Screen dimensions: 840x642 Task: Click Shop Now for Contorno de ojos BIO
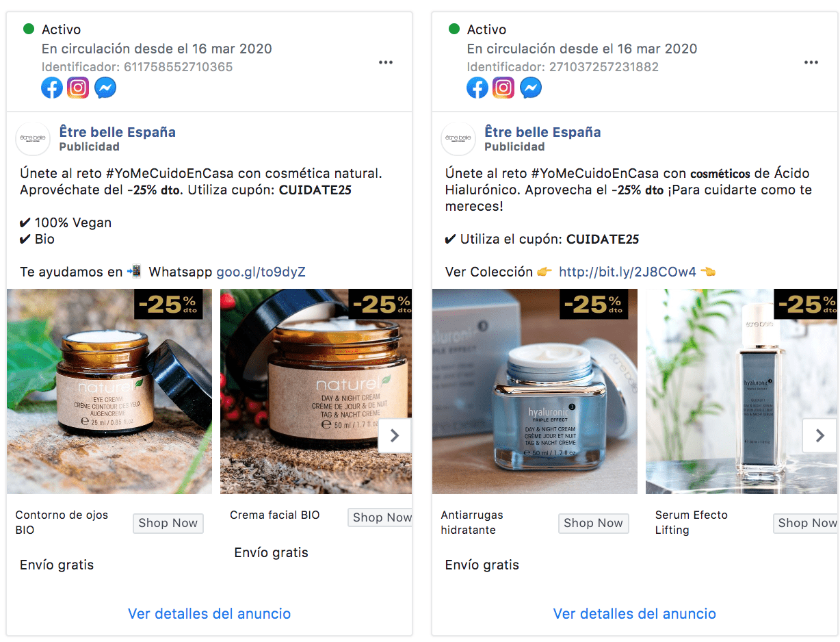pos(168,523)
